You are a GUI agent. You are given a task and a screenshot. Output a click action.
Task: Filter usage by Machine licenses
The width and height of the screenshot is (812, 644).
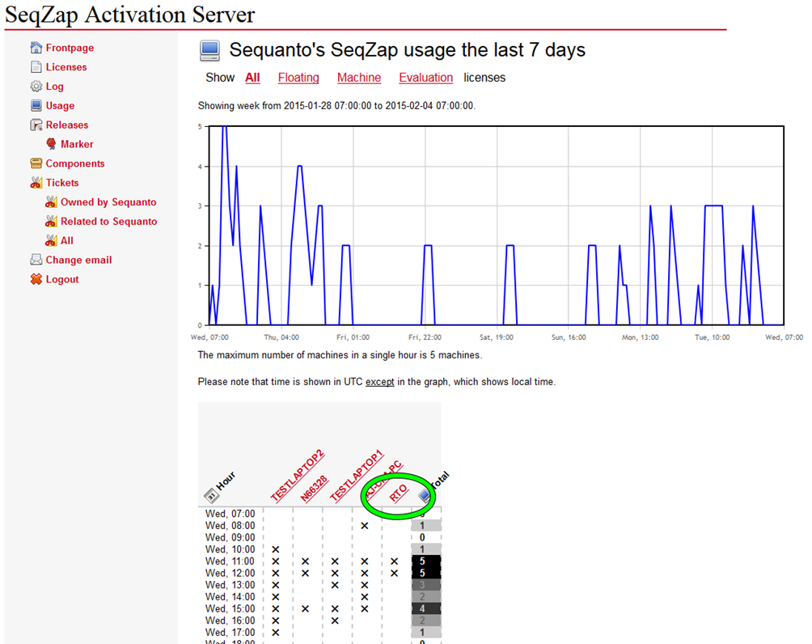click(x=359, y=78)
